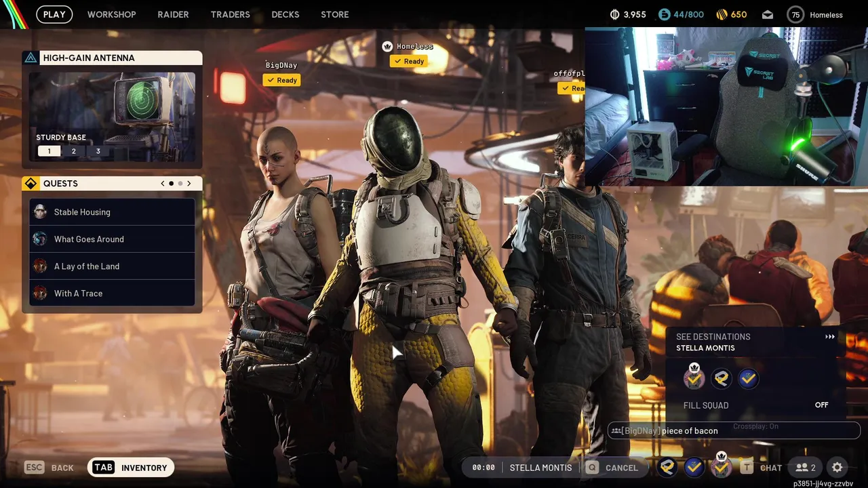Select the What Goes Around quest icon
Screen dimensions: 868x488
(x=40, y=239)
